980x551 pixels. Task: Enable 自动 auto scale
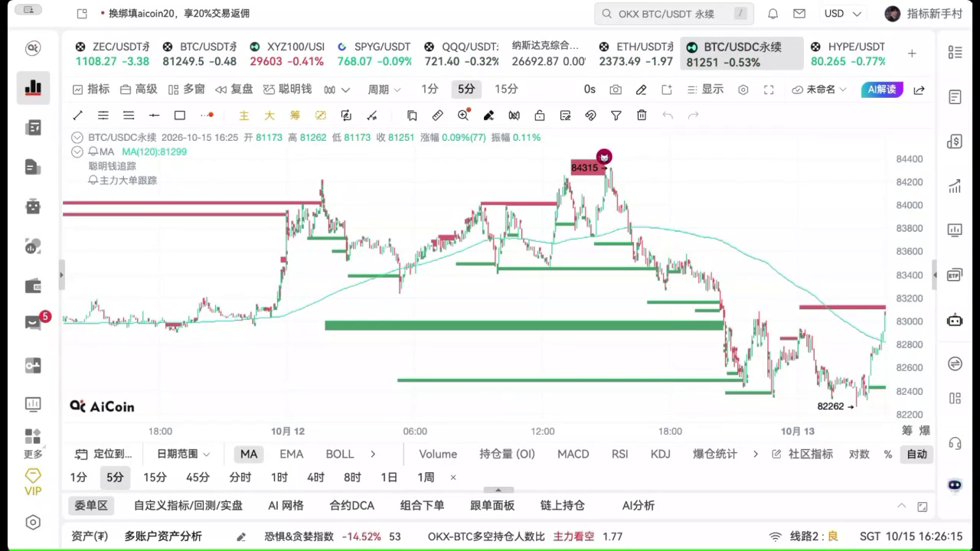917,454
